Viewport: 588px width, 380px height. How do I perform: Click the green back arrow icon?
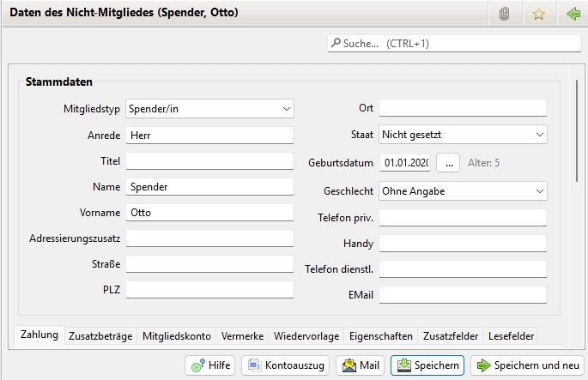point(573,14)
